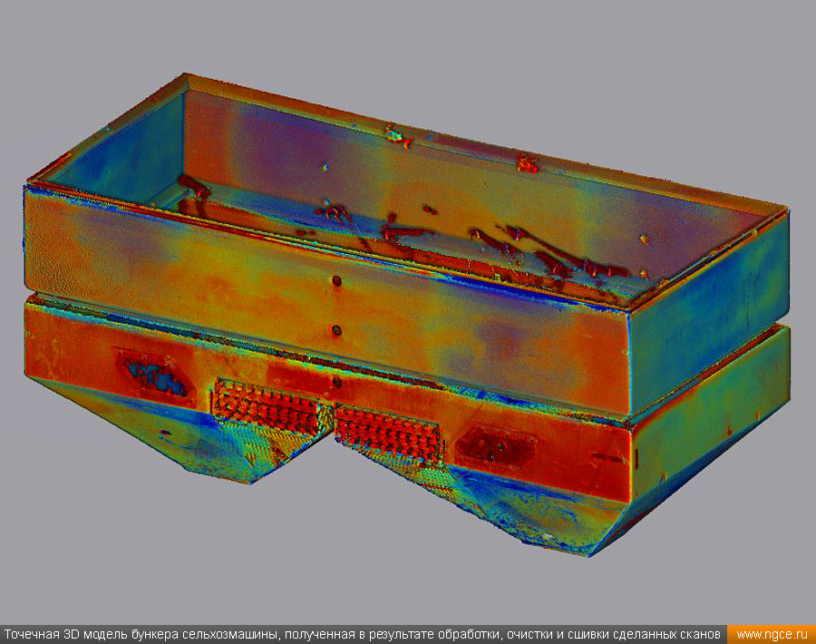
Task: Pick the middle bolt hole on front panel
Action: coord(335,330)
